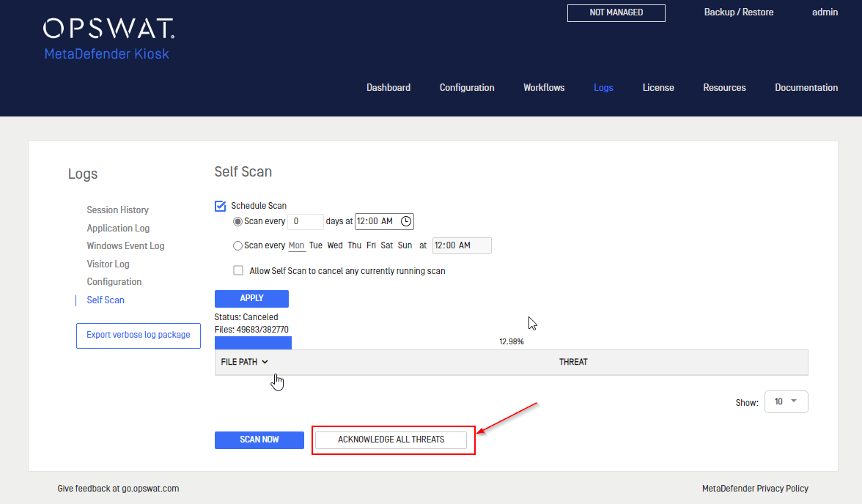Image resolution: width=862 pixels, height=504 pixels.
Task: Click SCAN NOW button
Action: 259,440
